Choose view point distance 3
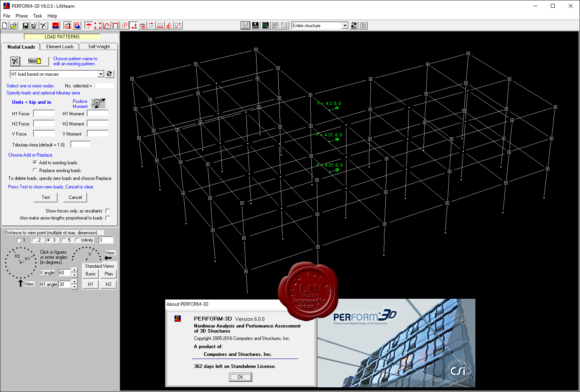This screenshot has width=580, height=392. click(49, 240)
